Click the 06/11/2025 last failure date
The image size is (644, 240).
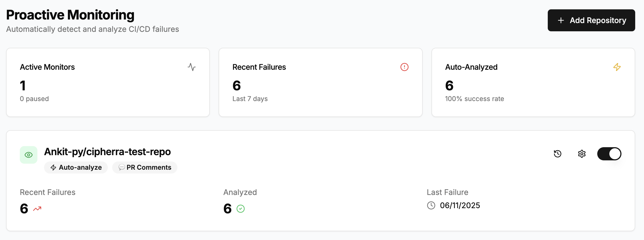pyautogui.click(x=459, y=205)
